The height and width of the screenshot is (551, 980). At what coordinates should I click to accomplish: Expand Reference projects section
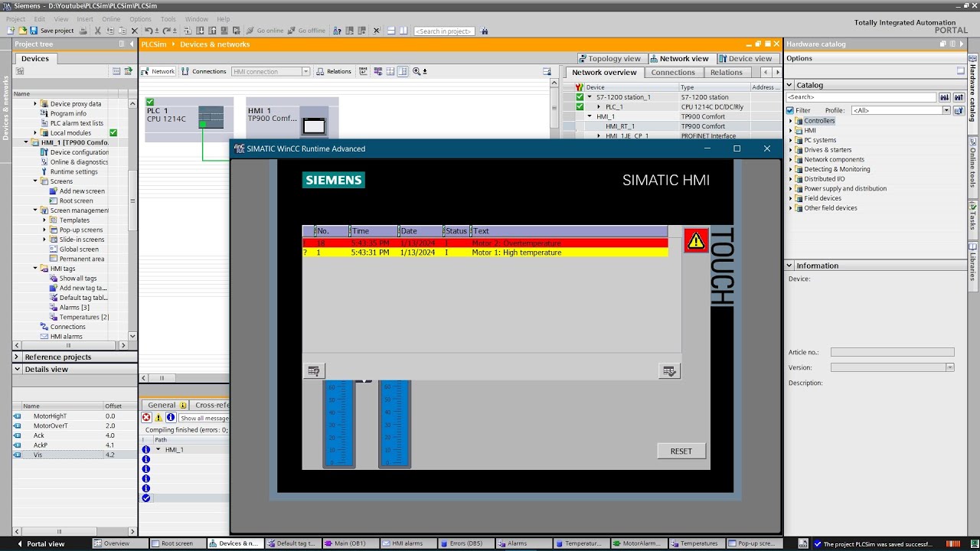[17, 357]
